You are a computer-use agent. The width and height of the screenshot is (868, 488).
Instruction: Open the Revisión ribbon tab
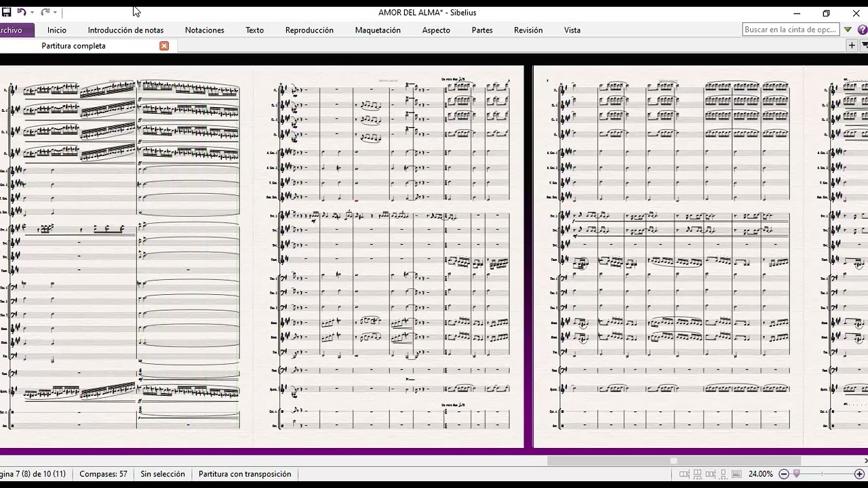(x=528, y=30)
